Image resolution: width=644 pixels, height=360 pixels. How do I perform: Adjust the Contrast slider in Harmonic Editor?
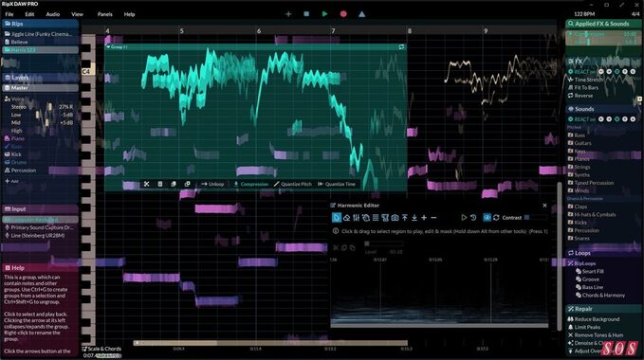[x=536, y=218]
